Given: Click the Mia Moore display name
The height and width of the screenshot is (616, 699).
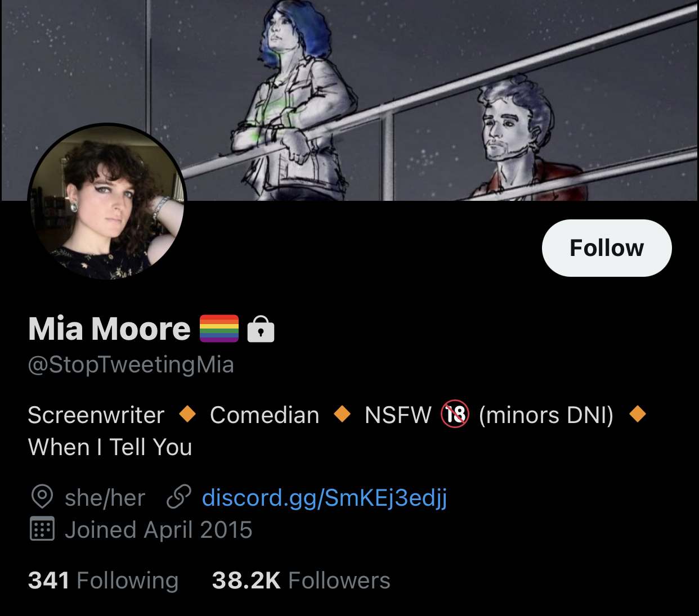Looking at the screenshot, I should [x=110, y=329].
